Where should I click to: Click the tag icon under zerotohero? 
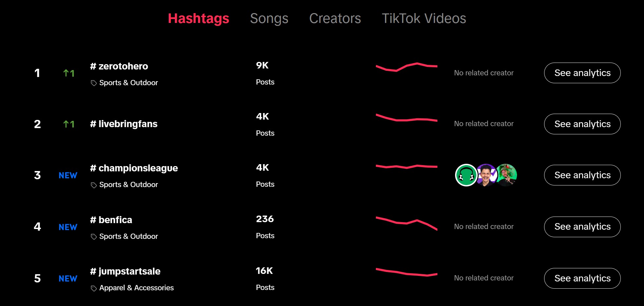pos(94,83)
